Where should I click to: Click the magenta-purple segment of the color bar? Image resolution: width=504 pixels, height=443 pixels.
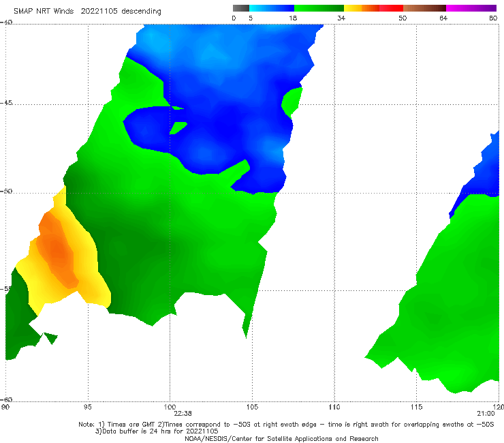(x=471, y=8)
